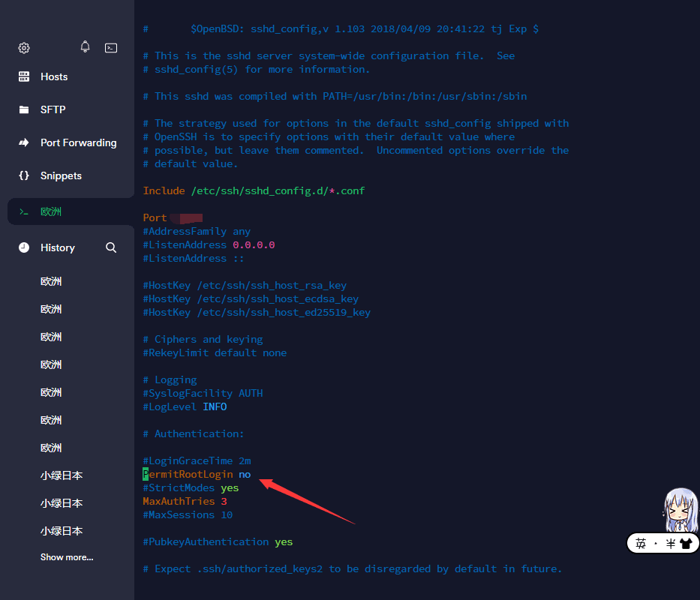Viewport: 700px width, 600px height.
Task: Click the anime mascot character
Action: pos(679,510)
